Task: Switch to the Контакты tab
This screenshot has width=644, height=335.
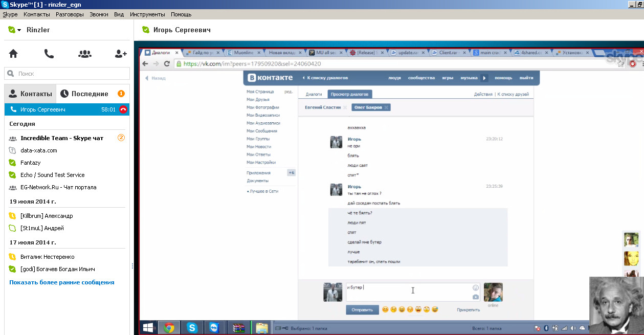Action: 31,94
